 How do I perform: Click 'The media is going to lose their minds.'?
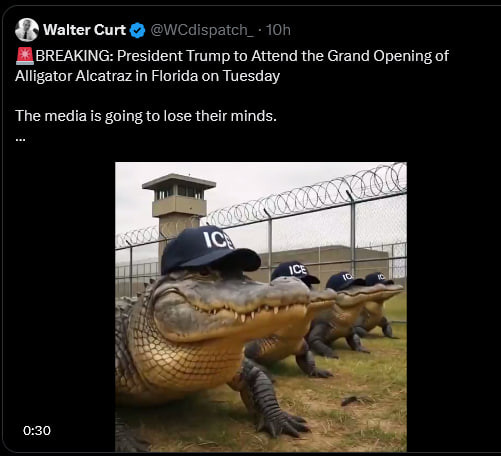click(x=146, y=116)
